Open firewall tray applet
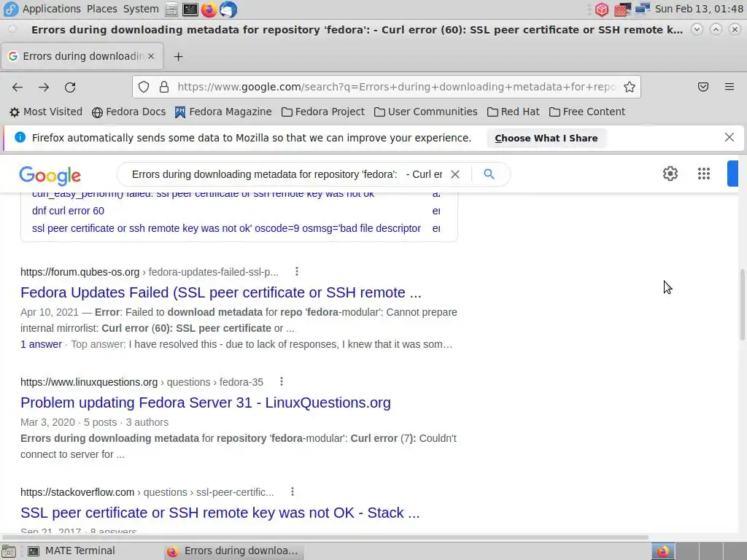The height and width of the screenshot is (560, 747). pos(622,9)
